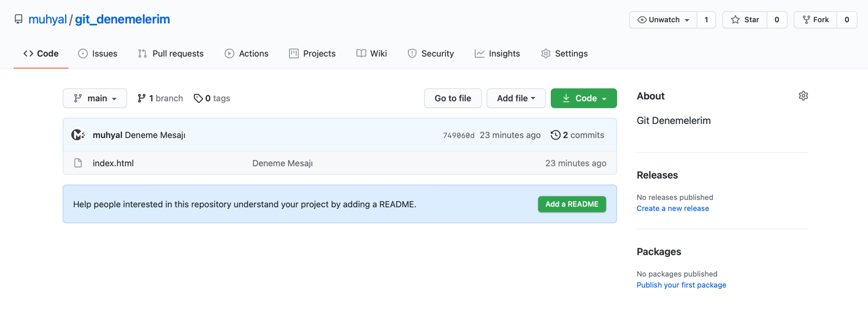Open the green Code download dropdown
This screenshot has height=311, width=868.
click(x=583, y=98)
